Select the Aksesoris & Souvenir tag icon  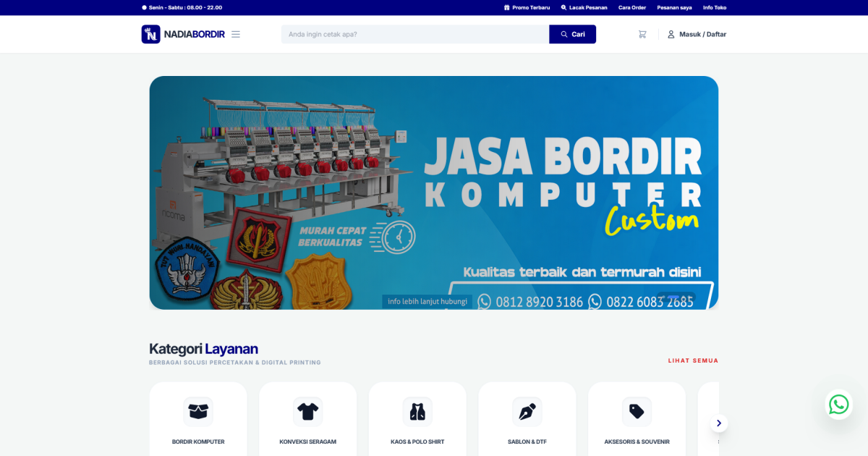point(637,411)
